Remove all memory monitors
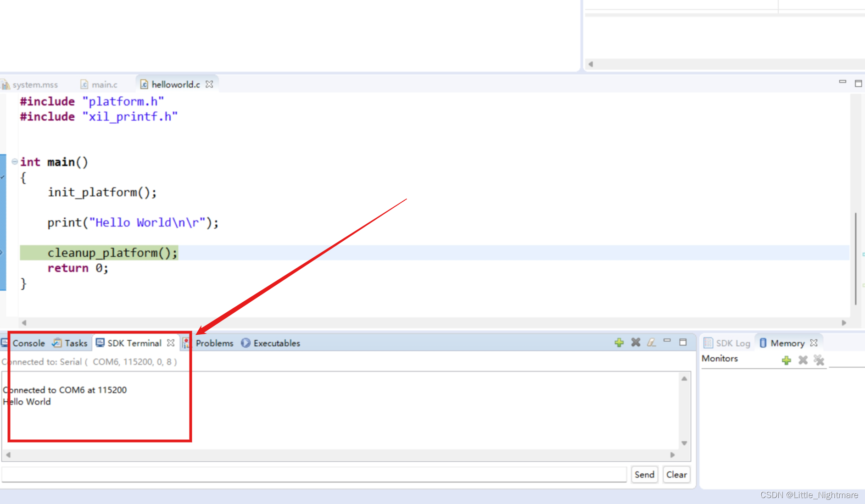Screen dimensions: 865x504 pos(819,360)
